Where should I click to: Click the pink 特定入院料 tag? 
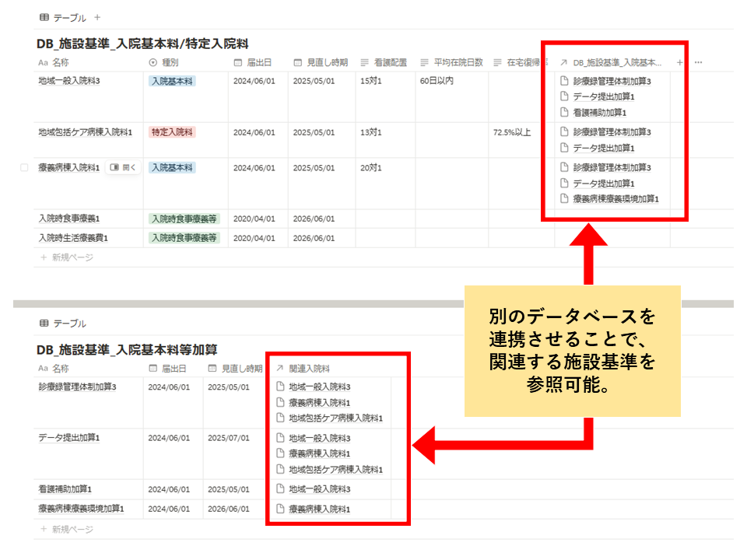coord(172,132)
